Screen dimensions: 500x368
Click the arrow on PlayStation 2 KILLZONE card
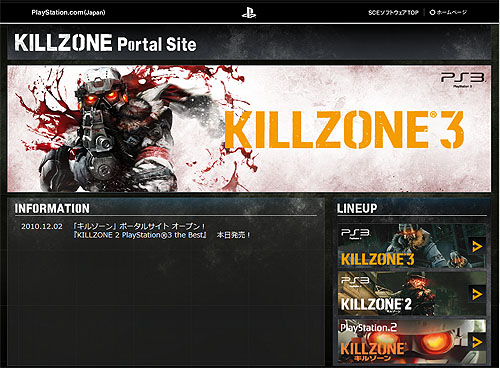click(x=477, y=342)
